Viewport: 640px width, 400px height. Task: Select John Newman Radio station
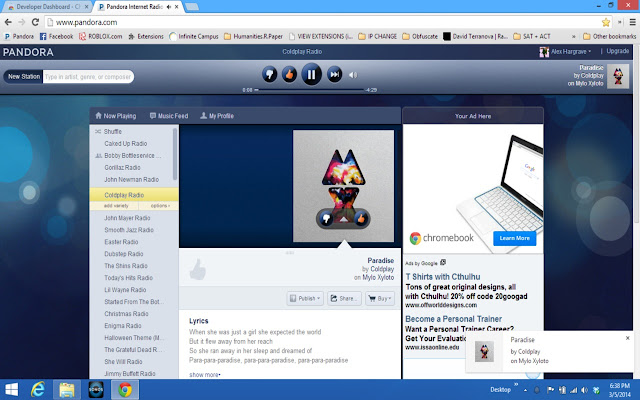(x=131, y=180)
